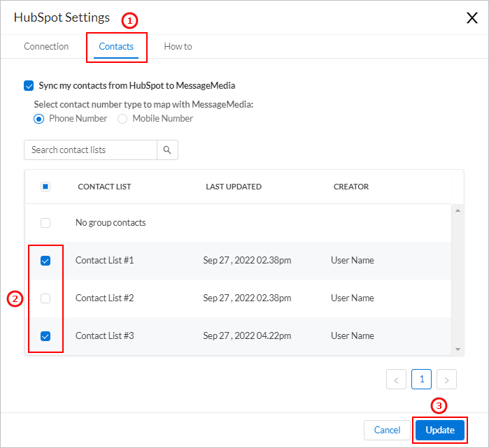Viewport: 489px width, 448px height.
Task: Click the search magnifier icon
Action: [167, 150]
